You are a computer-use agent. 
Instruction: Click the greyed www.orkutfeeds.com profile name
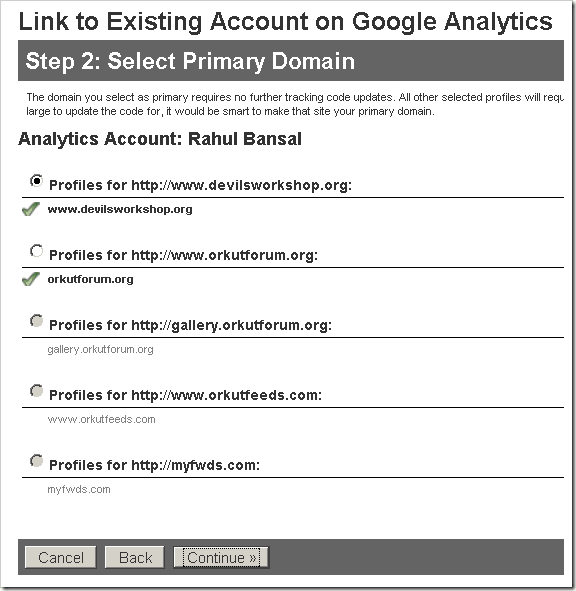pos(101,420)
